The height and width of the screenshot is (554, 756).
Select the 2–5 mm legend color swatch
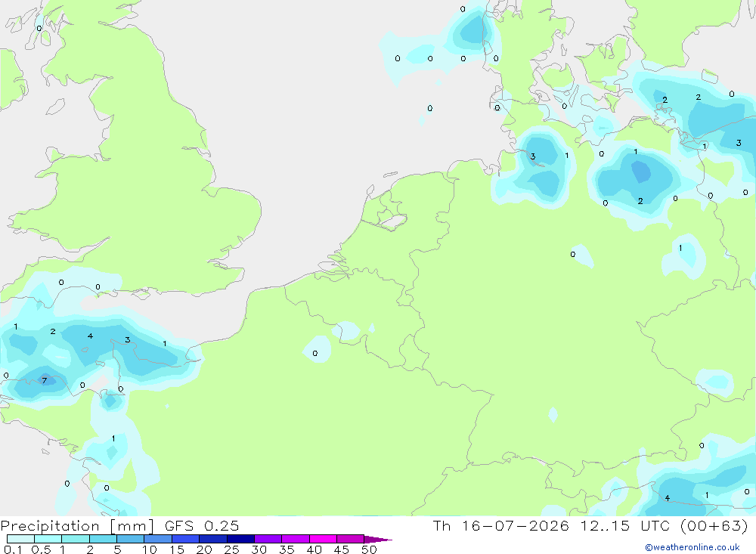point(103,539)
